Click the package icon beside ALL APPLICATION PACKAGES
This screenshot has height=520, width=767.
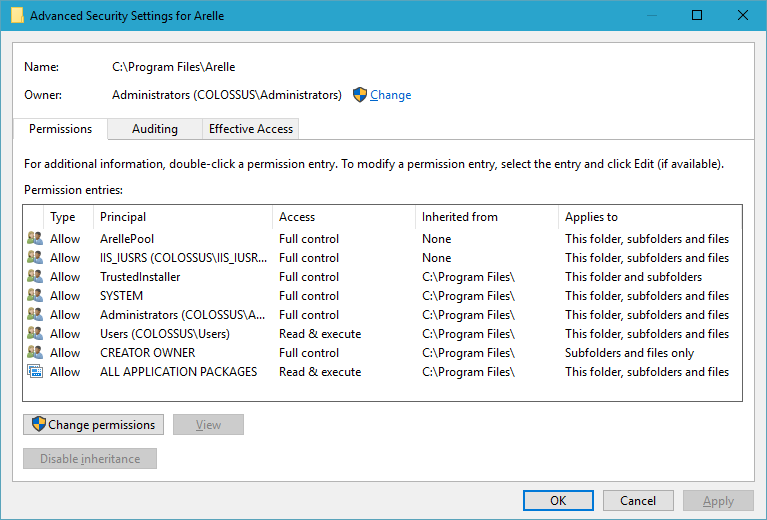pyautogui.click(x=35, y=371)
